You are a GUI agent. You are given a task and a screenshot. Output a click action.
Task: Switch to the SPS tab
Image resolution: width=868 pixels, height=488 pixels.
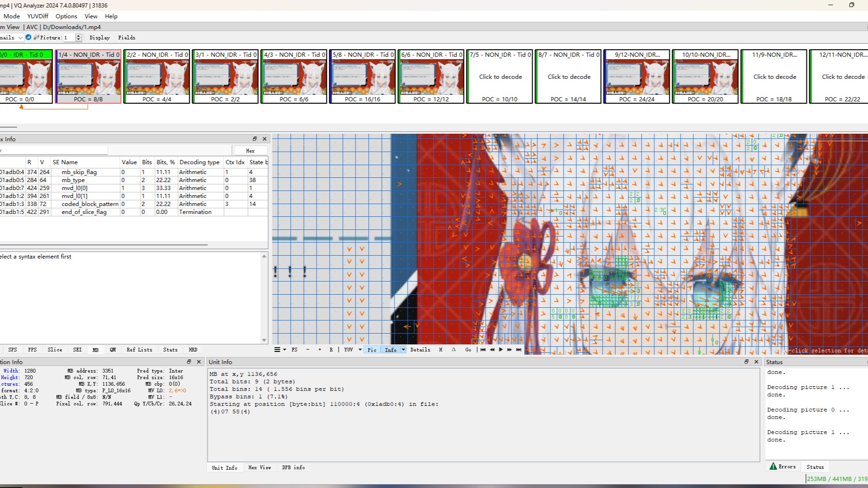pos(13,350)
